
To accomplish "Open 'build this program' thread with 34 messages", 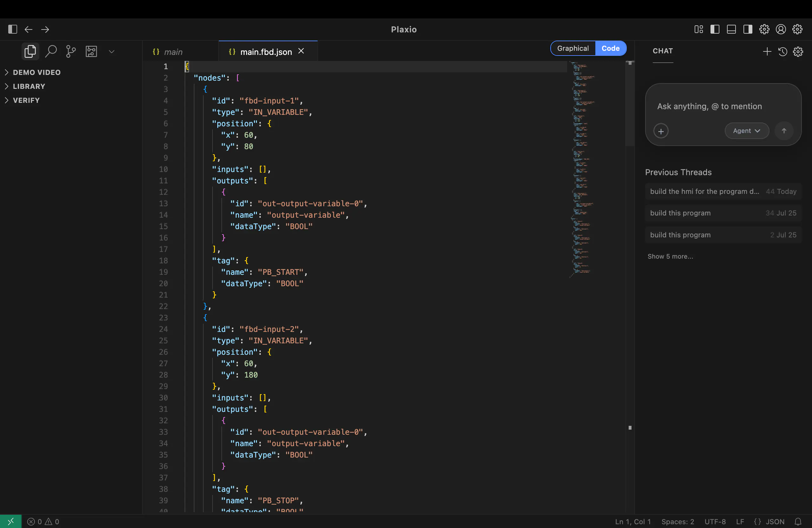I will [723, 213].
